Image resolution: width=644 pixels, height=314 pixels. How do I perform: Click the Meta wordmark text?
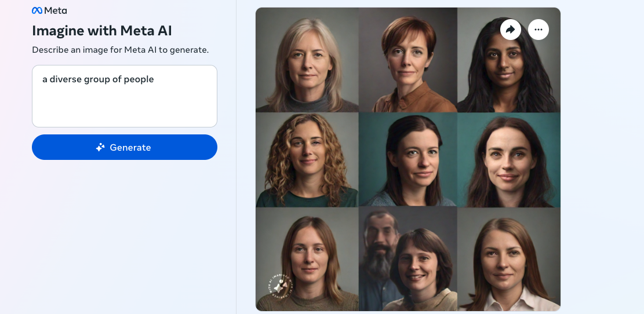(x=56, y=10)
